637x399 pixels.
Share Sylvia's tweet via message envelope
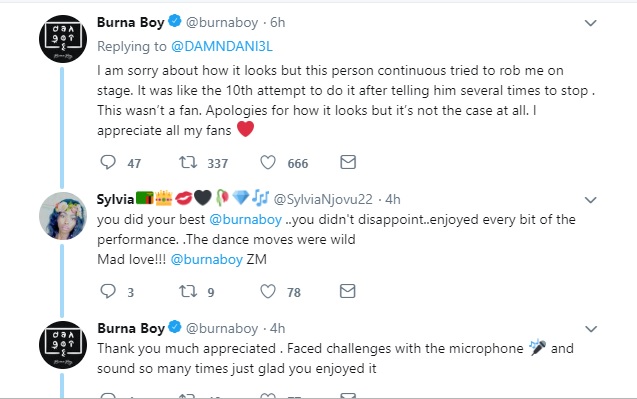tap(348, 291)
